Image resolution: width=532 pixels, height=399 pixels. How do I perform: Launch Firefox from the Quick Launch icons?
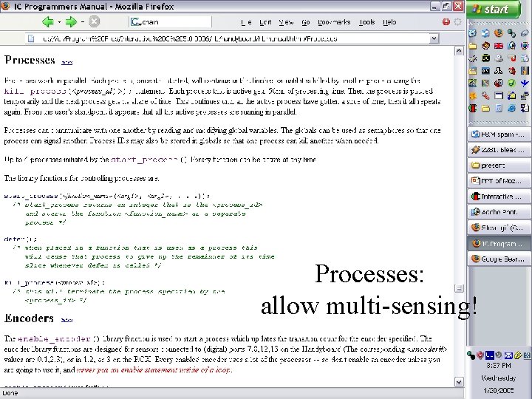(499, 33)
